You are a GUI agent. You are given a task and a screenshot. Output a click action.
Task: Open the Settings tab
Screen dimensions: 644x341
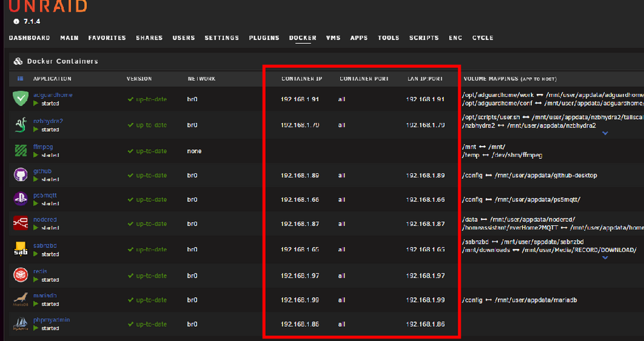coord(222,38)
